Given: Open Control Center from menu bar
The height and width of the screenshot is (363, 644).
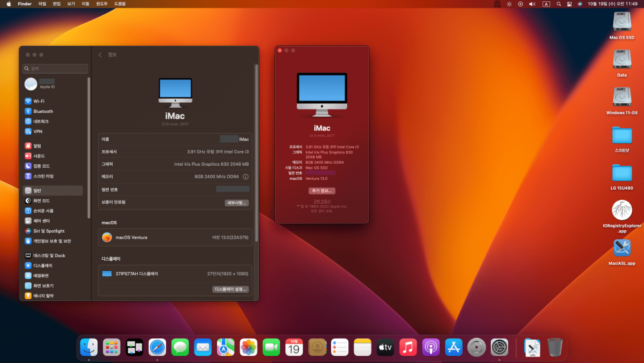Looking at the screenshot, I should click(x=569, y=4).
